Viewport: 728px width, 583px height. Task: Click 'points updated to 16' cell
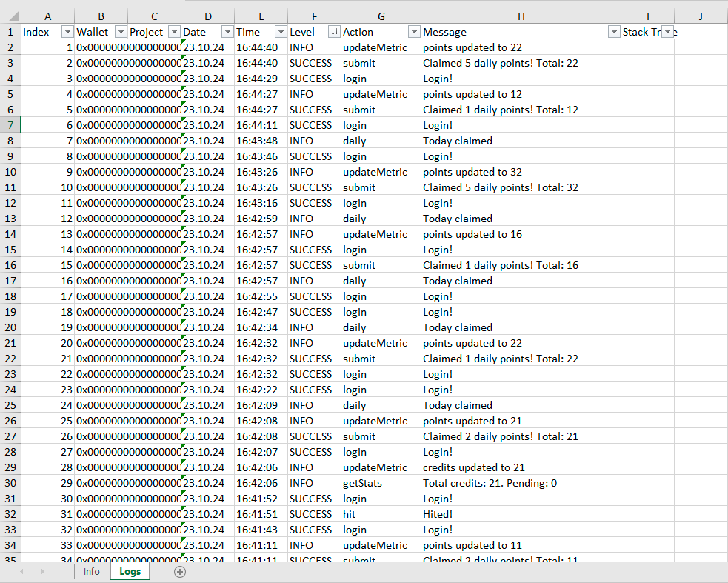tap(521, 234)
